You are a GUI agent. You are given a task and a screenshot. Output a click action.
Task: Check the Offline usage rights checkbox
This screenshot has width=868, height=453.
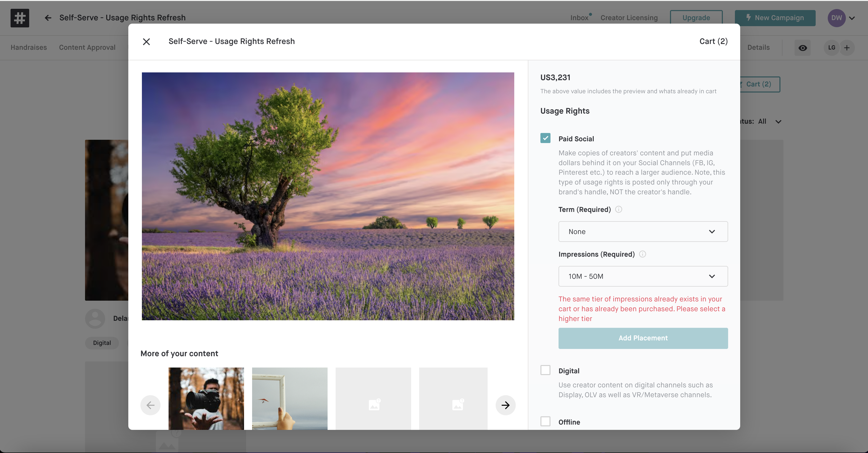pos(545,421)
